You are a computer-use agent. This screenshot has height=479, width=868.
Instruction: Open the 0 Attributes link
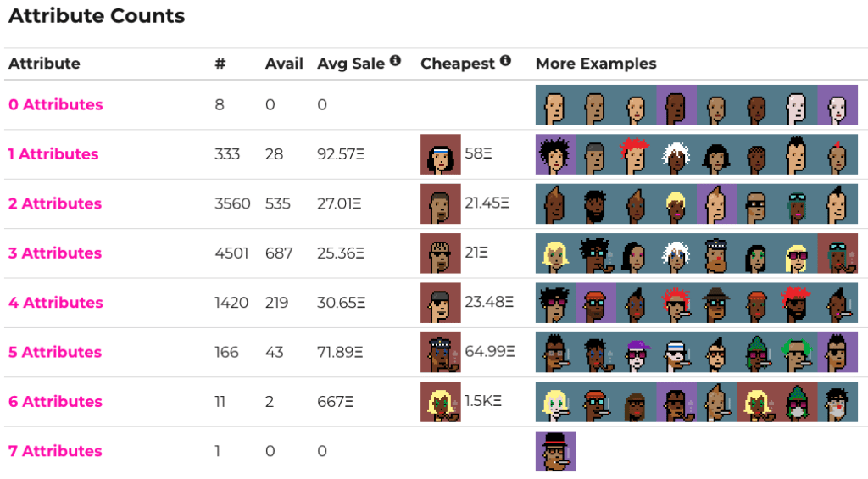56,104
